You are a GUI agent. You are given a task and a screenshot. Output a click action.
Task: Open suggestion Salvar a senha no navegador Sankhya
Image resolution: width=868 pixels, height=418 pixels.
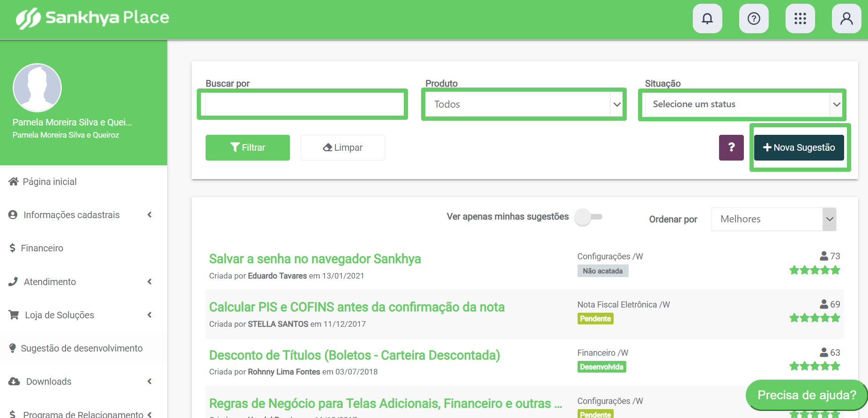point(315,259)
